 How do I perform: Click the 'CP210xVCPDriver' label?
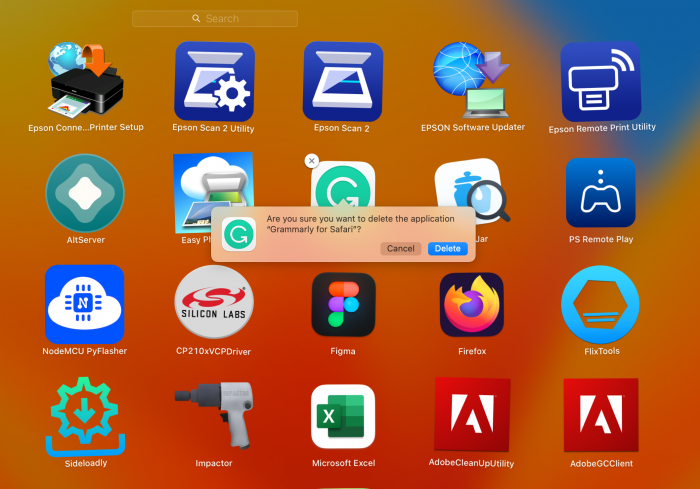coord(213,351)
